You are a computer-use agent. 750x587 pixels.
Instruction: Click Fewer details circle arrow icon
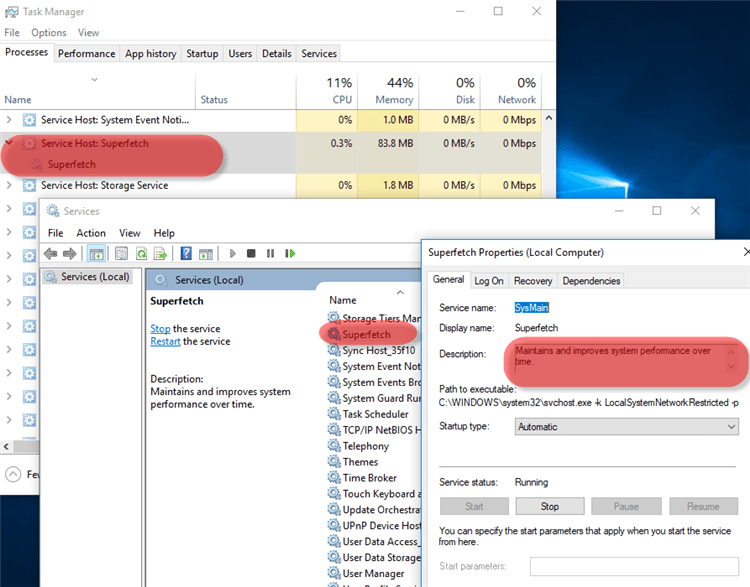click(x=13, y=474)
